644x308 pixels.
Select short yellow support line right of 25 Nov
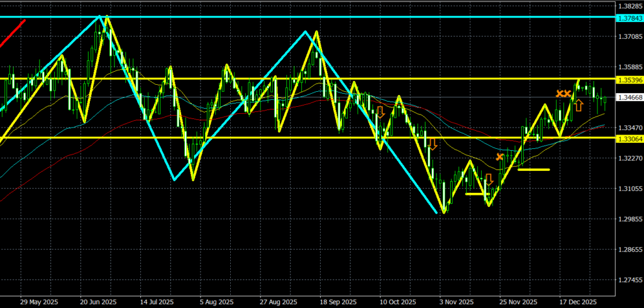point(533,169)
